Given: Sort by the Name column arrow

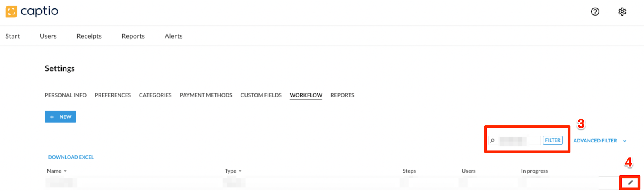Looking at the screenshot, I should click(65, 171).
